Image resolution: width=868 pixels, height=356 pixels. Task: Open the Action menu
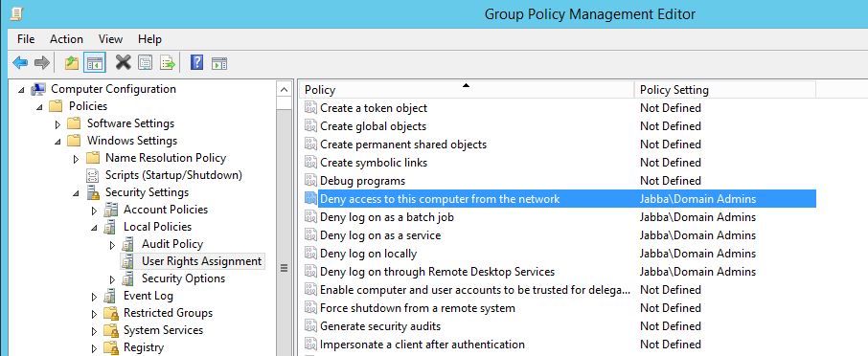(x=66, y=39)
